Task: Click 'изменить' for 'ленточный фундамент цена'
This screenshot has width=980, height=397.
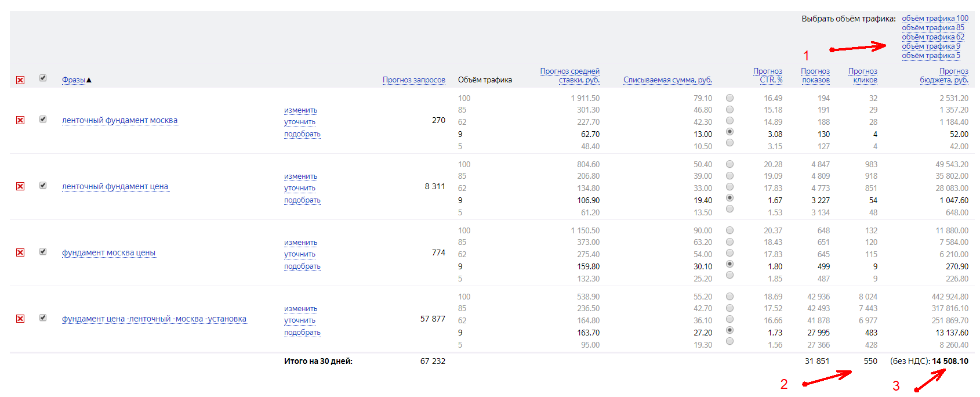Action: click(x=300, y=176)
